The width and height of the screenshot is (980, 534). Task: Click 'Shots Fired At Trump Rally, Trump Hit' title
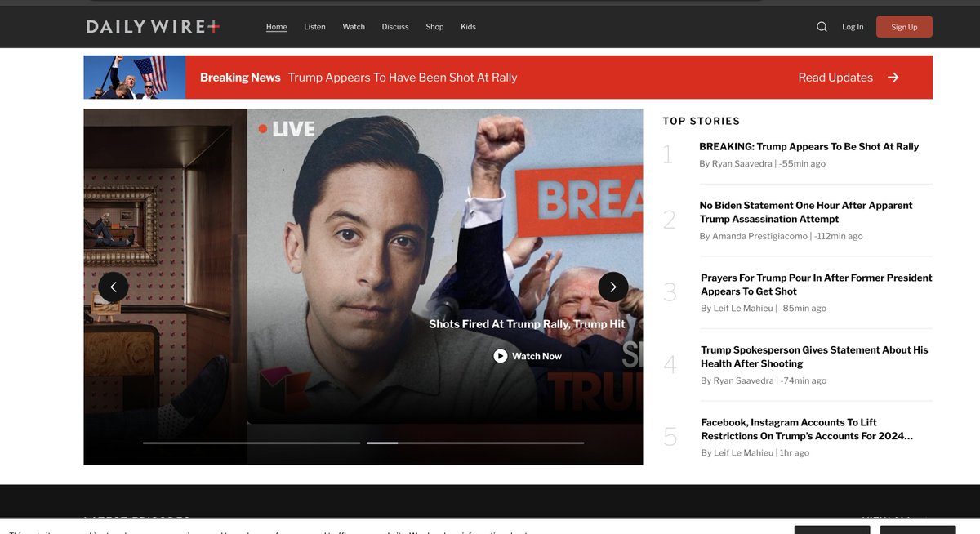(x=528, y=324)
